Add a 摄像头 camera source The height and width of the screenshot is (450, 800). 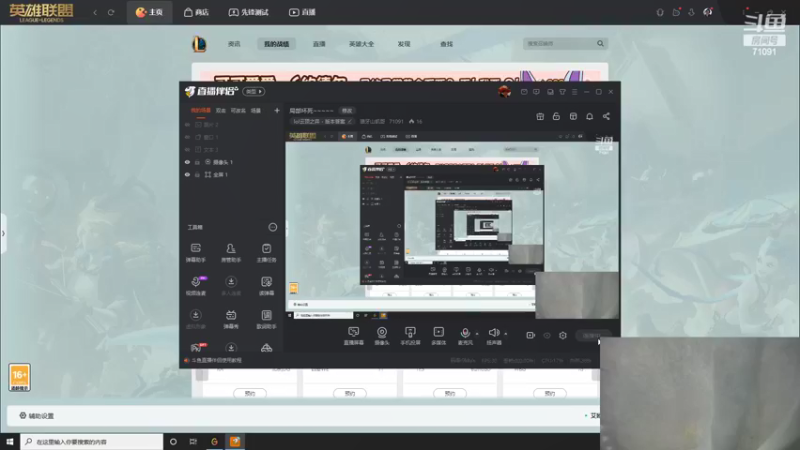point(382,336)
